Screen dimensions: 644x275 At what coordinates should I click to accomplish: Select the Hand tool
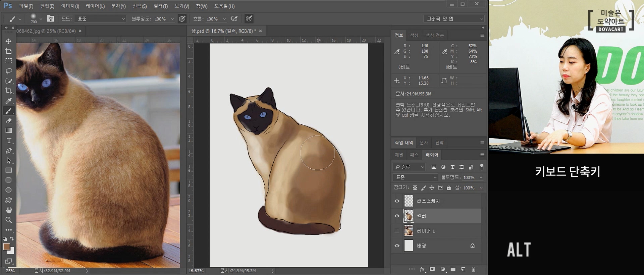point(9,210)
